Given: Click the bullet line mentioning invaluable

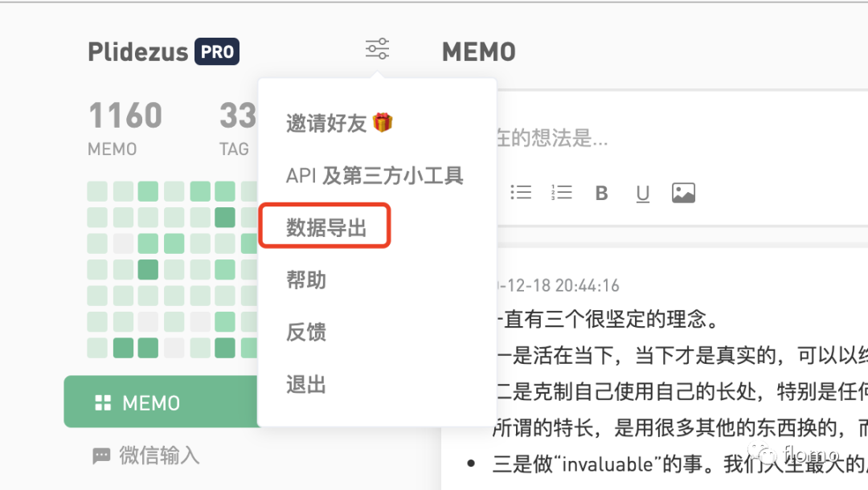Looking at the screenshot, I should pyautogui.click(x=680, y=464).
